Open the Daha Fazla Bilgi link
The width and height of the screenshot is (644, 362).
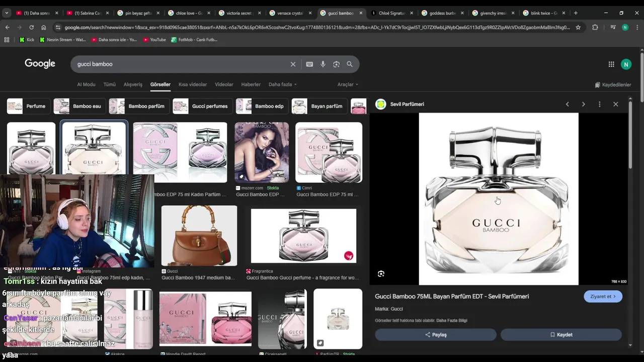[x=451, y=321]
